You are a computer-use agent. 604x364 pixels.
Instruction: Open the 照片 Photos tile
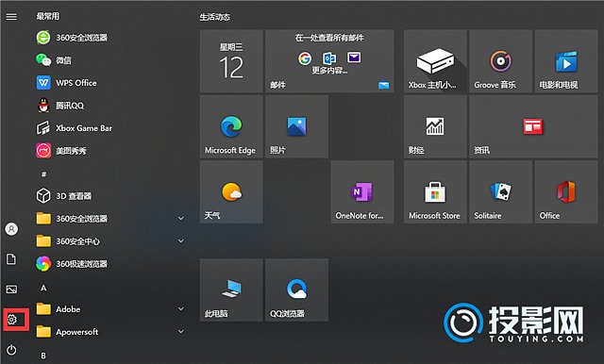click(296, 126)
